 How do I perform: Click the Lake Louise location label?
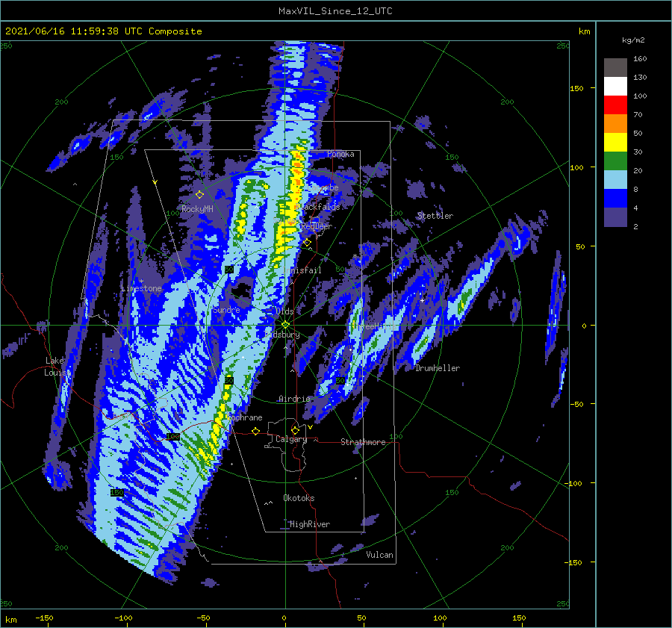pos(57,367)
